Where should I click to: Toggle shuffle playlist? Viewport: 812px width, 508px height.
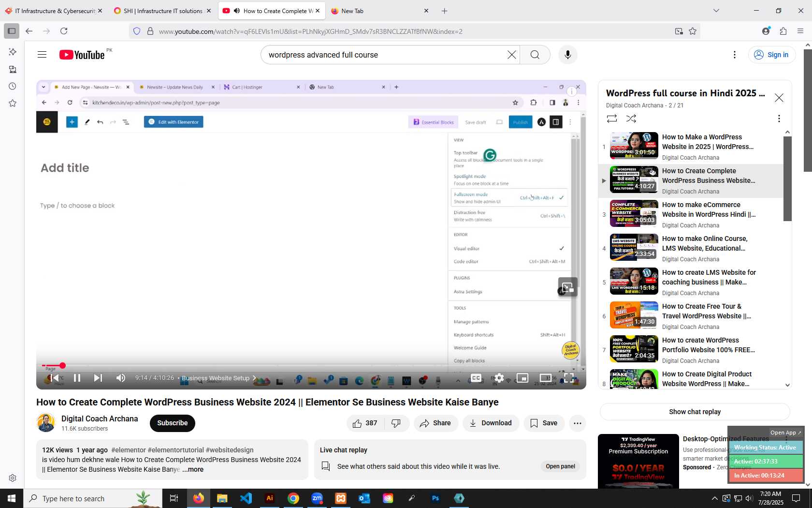click(631, 119)
